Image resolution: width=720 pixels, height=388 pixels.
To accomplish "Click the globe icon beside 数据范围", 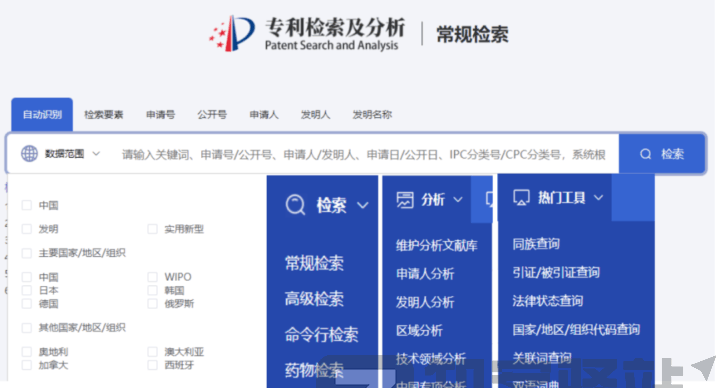I will (x=29, y=153).
